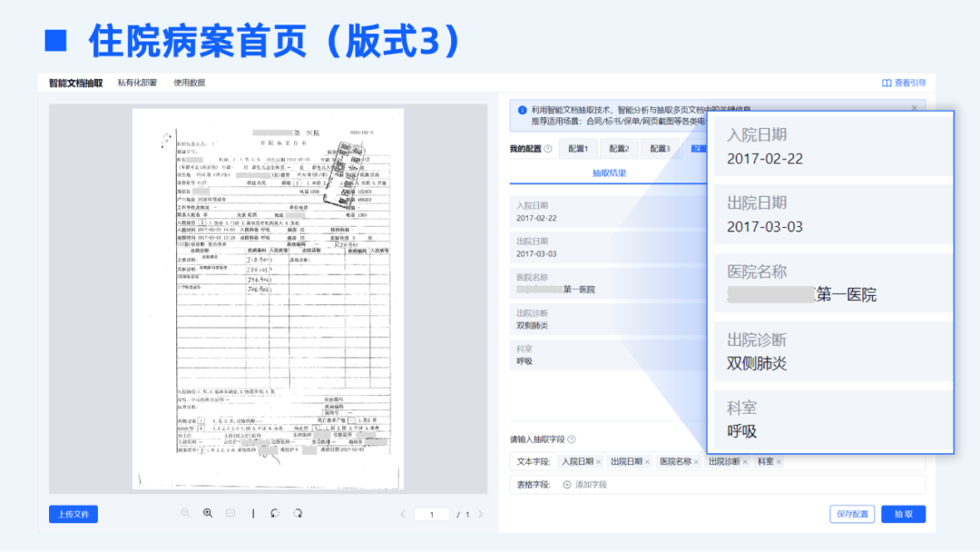Click the page number input box
Image resolution: width=980 pixels, height=552 pixels.
(x=431, y=515)
